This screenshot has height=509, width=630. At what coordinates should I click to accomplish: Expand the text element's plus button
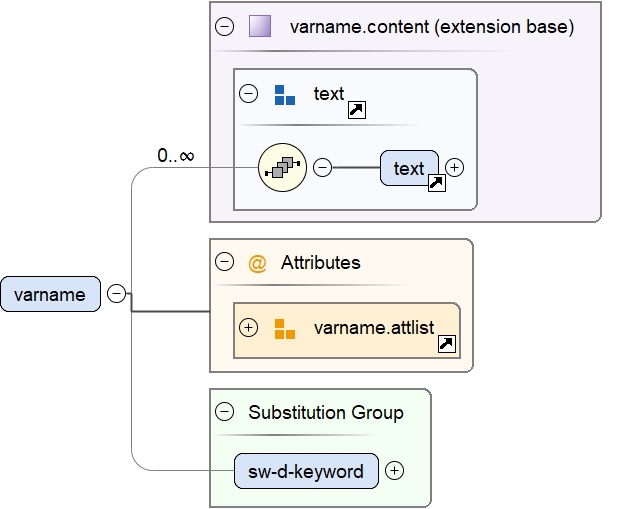point(454,168)
